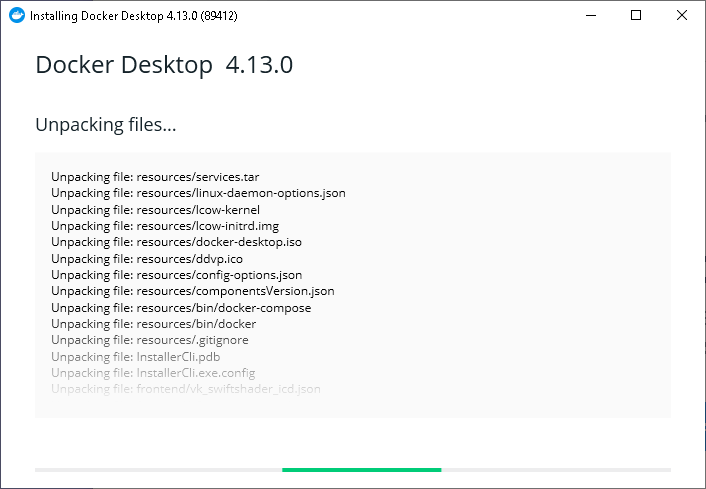The width and height of the screenshot is (706, 489).
Task: Click the 'Docker Desktop 4.13.0' heading
Action: click(163, 66)
